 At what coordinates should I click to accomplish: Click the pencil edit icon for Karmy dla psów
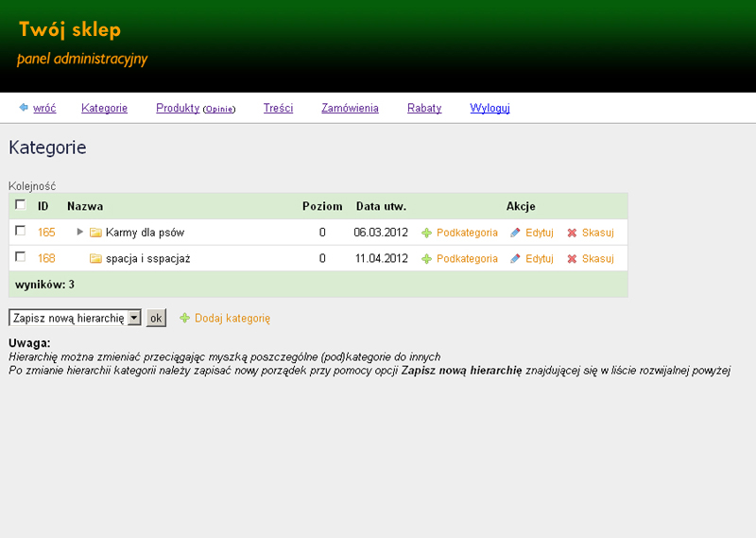[515, 233]
